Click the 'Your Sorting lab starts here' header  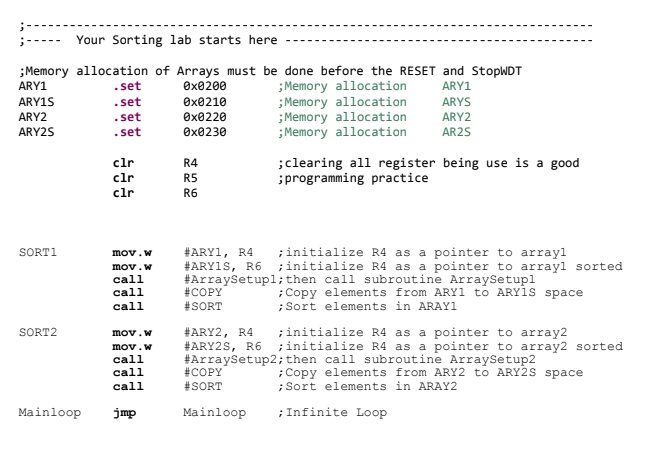pyautogui.click(x=177, y=40)
